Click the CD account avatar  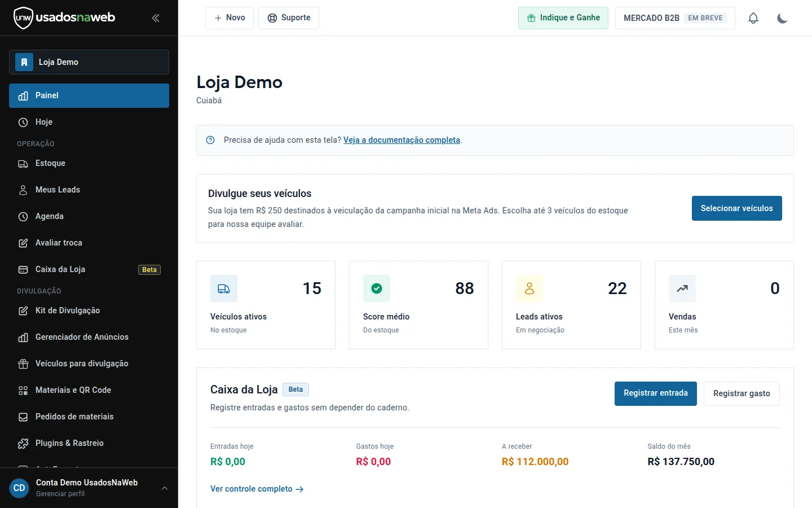coord(19,488)
